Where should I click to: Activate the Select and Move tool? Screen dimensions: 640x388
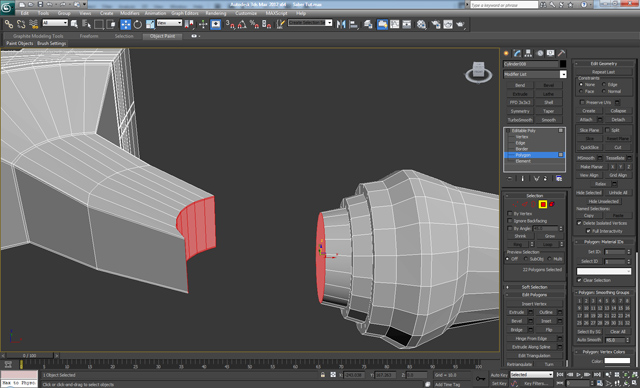(x=126, y=24)
